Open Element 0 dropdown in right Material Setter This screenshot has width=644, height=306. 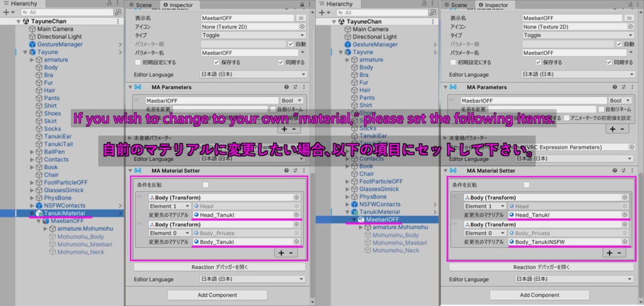point(485,233)
